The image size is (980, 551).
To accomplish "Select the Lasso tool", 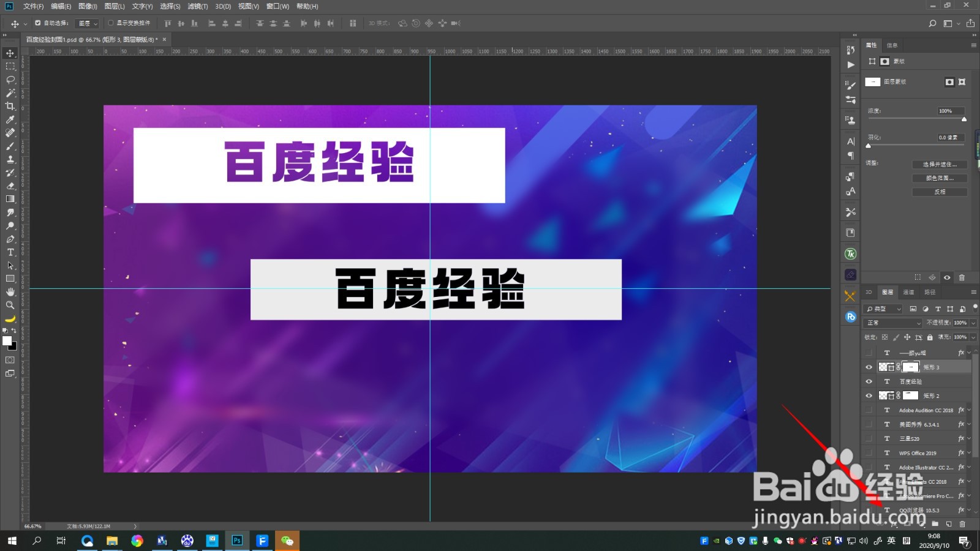I will [10, 80].
